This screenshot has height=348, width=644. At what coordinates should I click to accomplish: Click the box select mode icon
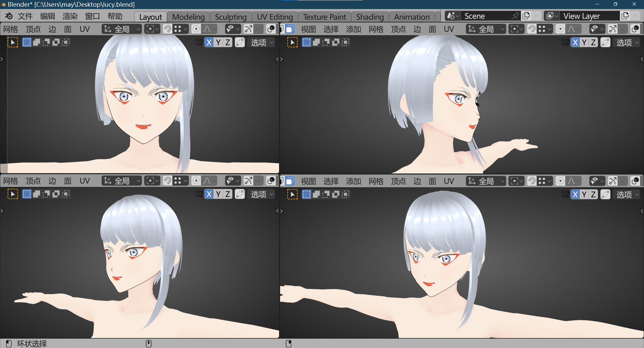click(x=26, y=42)
